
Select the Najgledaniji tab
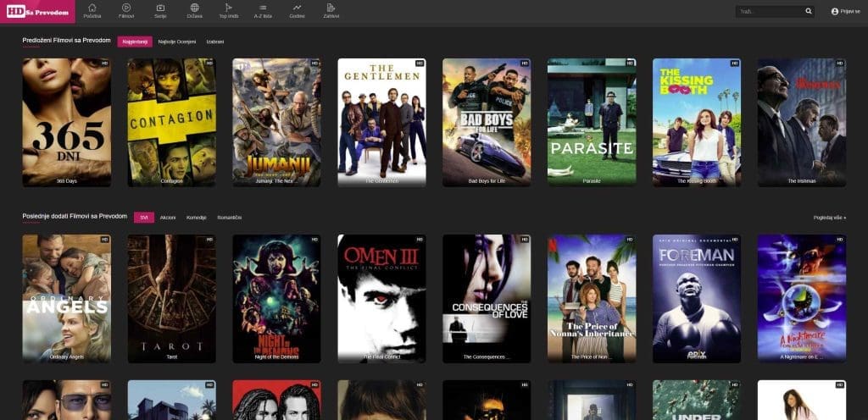(135, 41)
